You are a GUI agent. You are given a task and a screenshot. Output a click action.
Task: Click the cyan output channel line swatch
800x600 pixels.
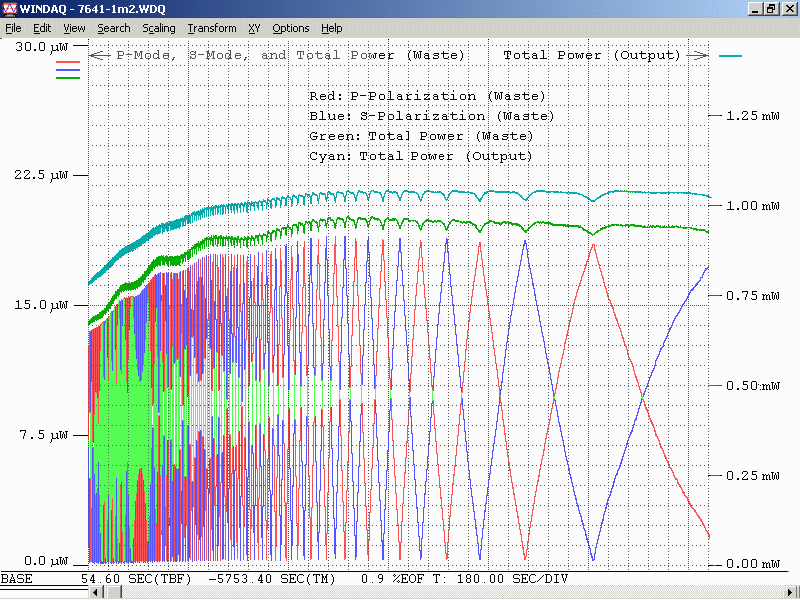coord(729,56)
